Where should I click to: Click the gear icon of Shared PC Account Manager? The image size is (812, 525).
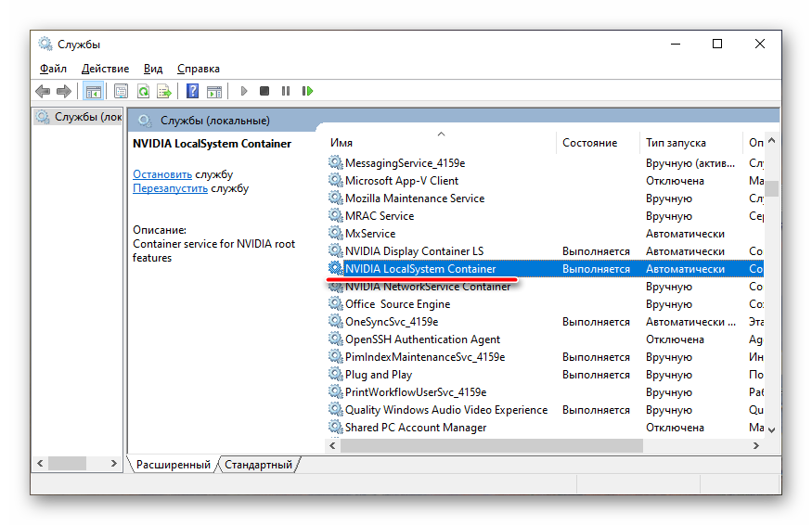point(336,427)
